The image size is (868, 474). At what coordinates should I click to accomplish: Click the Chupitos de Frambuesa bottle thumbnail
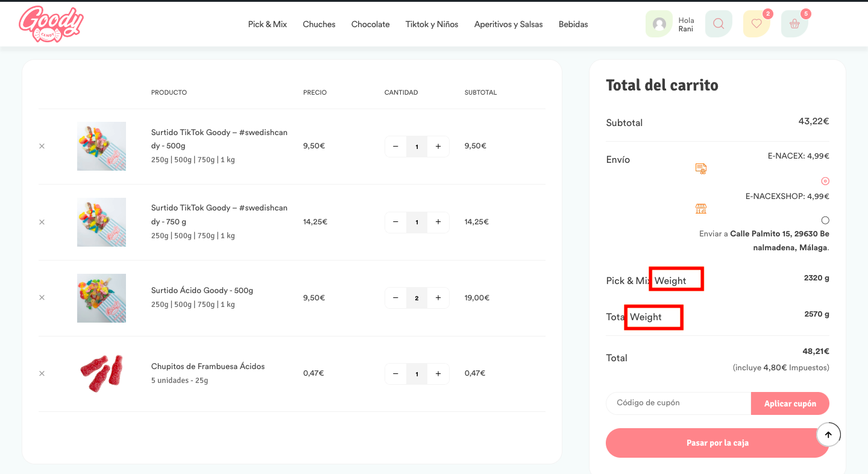click(x=101, y=373)
